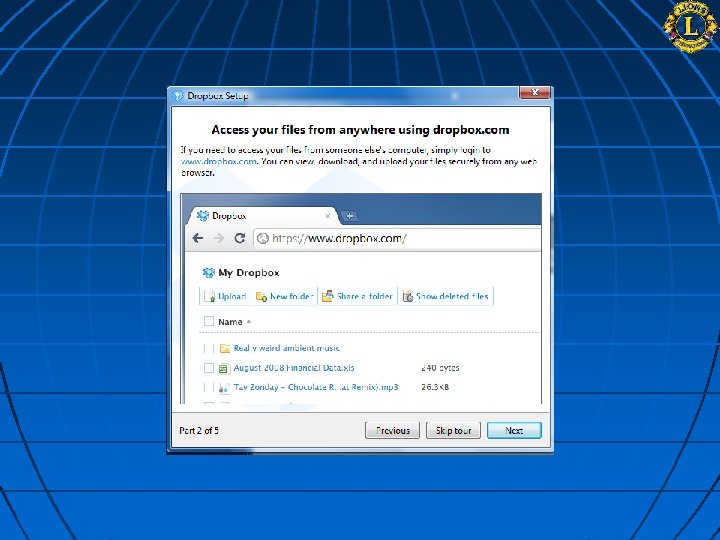Close the Dropbox Setup dialog
This screenshot has width=720, height=540.
534,92
